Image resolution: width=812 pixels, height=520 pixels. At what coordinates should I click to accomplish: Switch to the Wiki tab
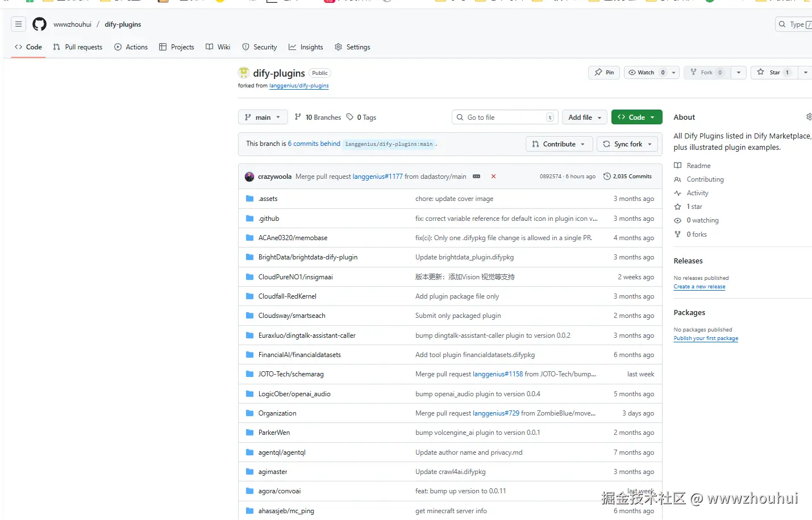click(x=218, y=47)
